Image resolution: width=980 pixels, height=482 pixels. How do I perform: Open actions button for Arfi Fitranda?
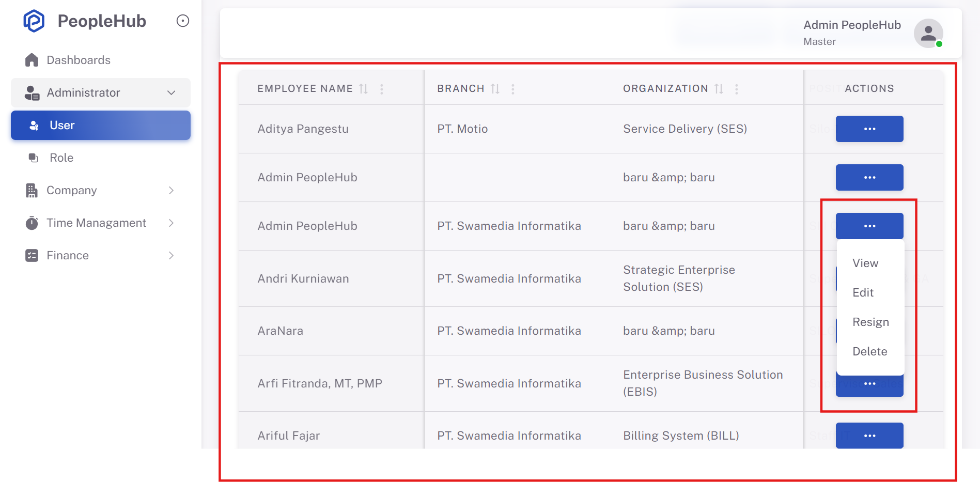coord(869,385)
